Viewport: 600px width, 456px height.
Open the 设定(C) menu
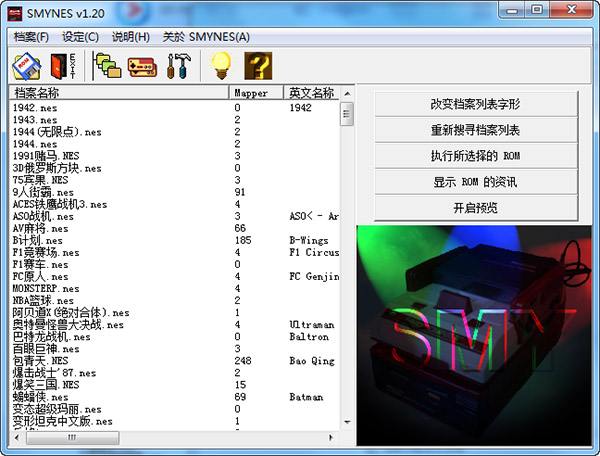pos(80,37)
